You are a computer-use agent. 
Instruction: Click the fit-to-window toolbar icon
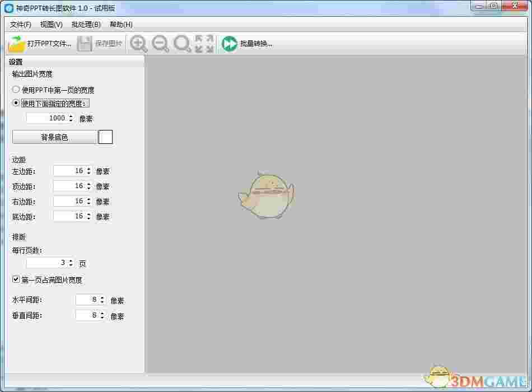point(203,44)
